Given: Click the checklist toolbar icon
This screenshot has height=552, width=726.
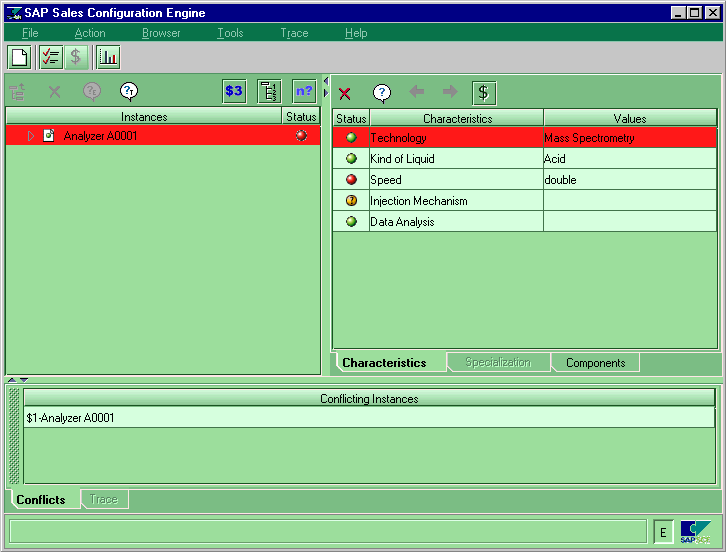Looking at the screenshot, I should pyautogui.click(x=50, y=57).
